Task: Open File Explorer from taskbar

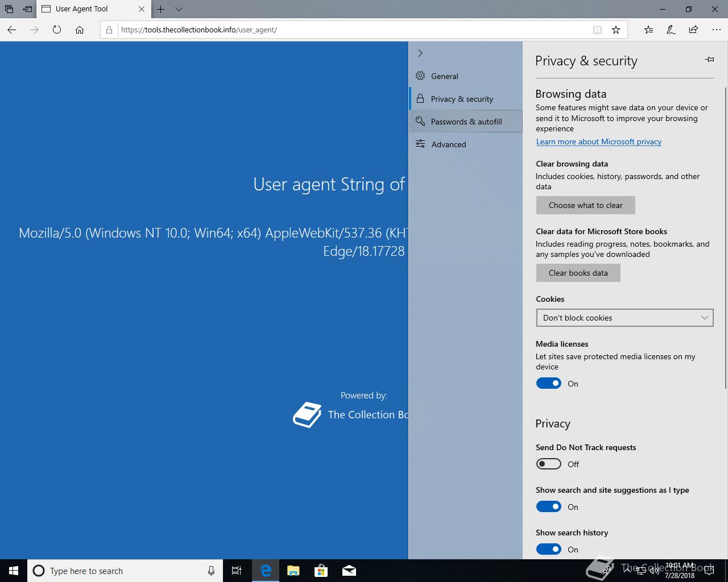Action: (293, 571)
